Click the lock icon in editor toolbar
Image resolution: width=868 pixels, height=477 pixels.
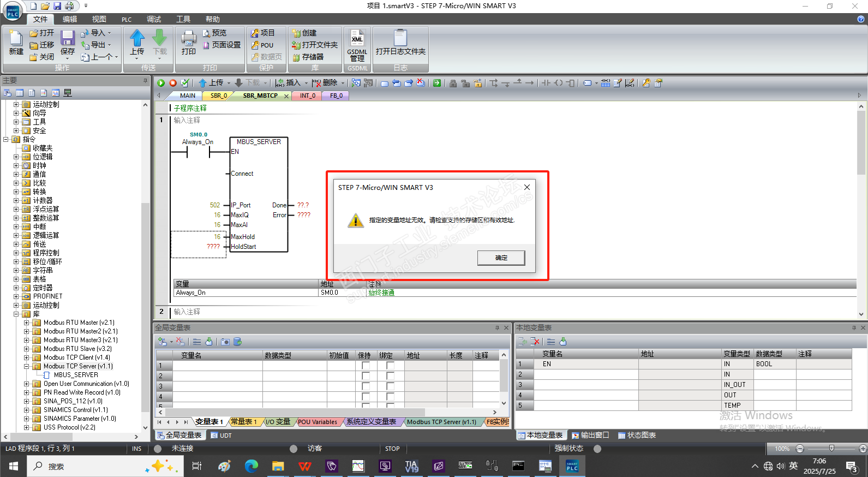click(x=453, y=83)
